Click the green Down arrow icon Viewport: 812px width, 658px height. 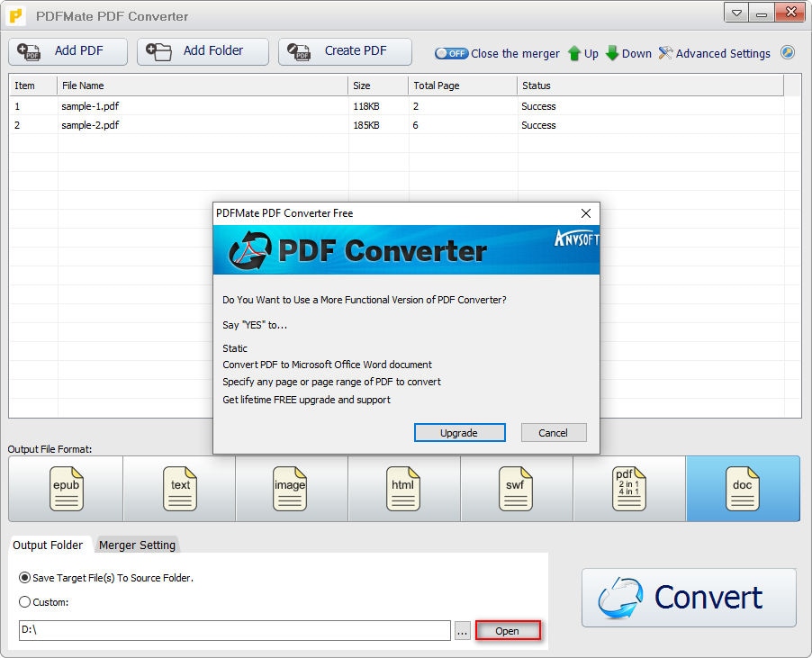(612, 53)
